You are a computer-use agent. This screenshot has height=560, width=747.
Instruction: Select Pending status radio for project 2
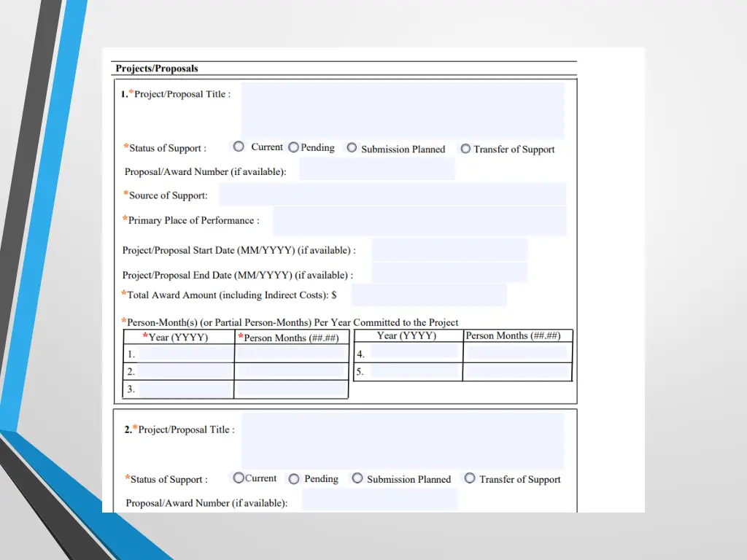coord(294,478)
